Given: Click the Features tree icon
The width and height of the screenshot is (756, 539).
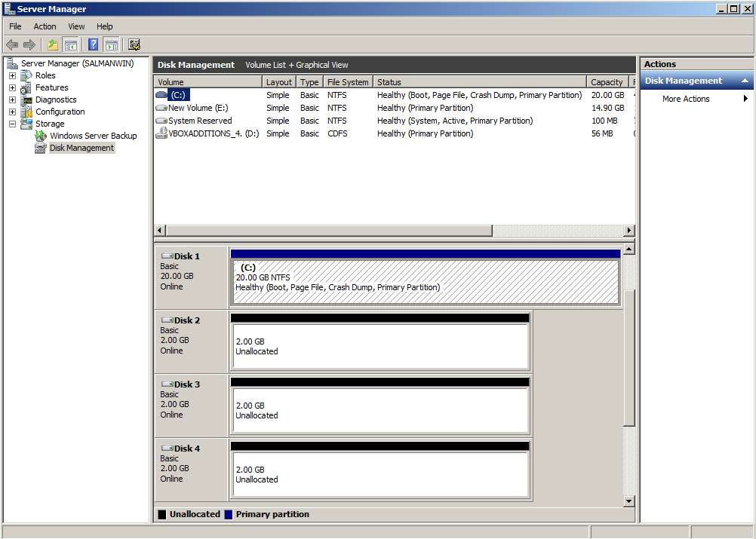Looking at the screenshot, I should [x=26, y=87].
